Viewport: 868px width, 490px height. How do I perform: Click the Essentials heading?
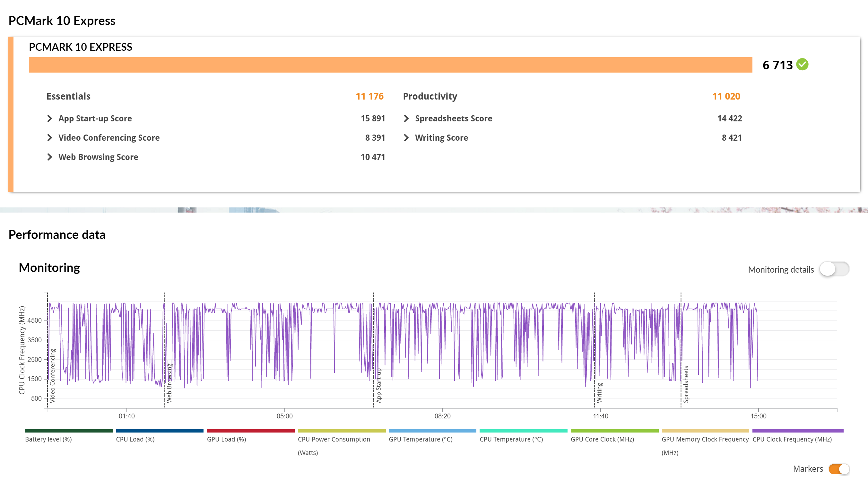pos(68,96)
